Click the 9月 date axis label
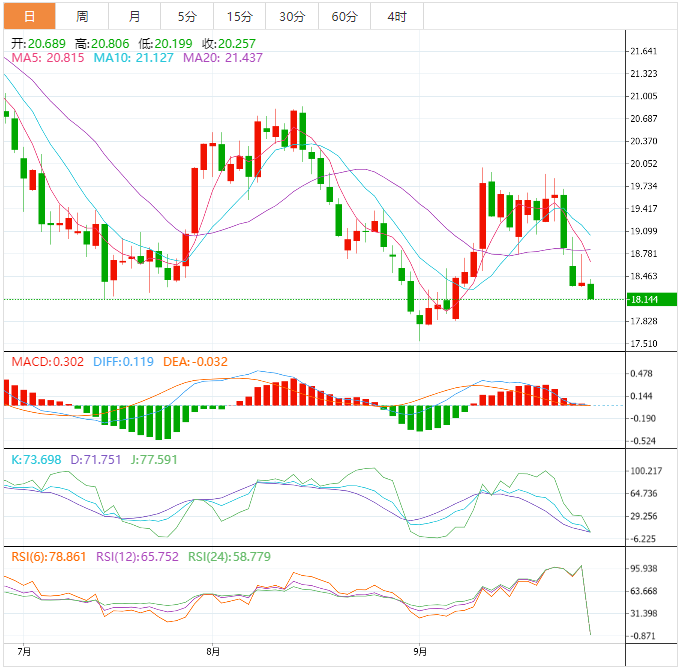The image size is (683, 672). [x=420, y=652]
